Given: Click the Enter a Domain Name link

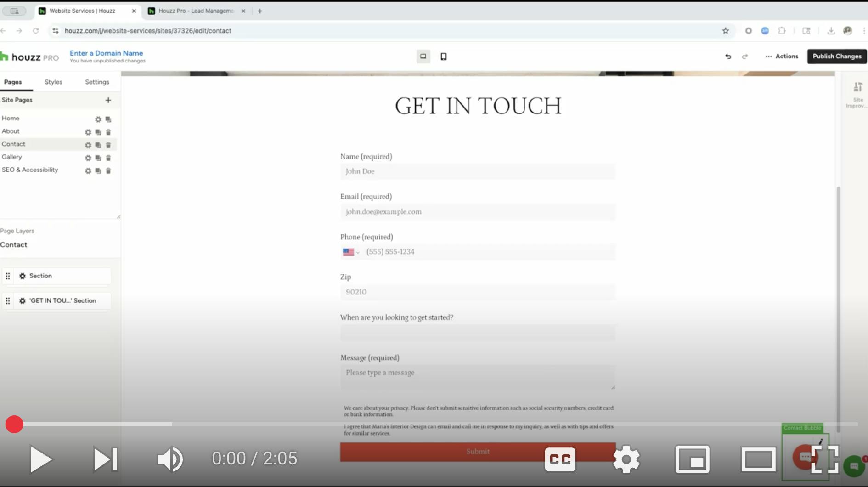Looking at the screenshot, I should pyautogui.click(x=106, y=53).
